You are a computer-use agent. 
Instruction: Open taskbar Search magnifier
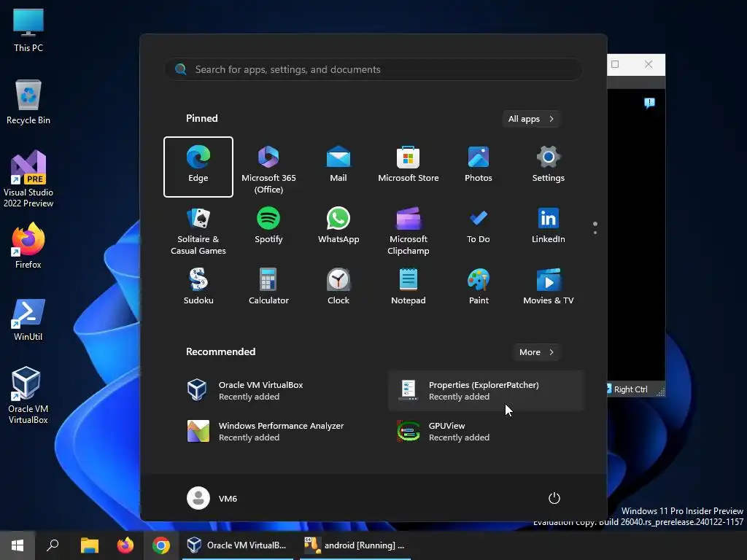[53, 545]
